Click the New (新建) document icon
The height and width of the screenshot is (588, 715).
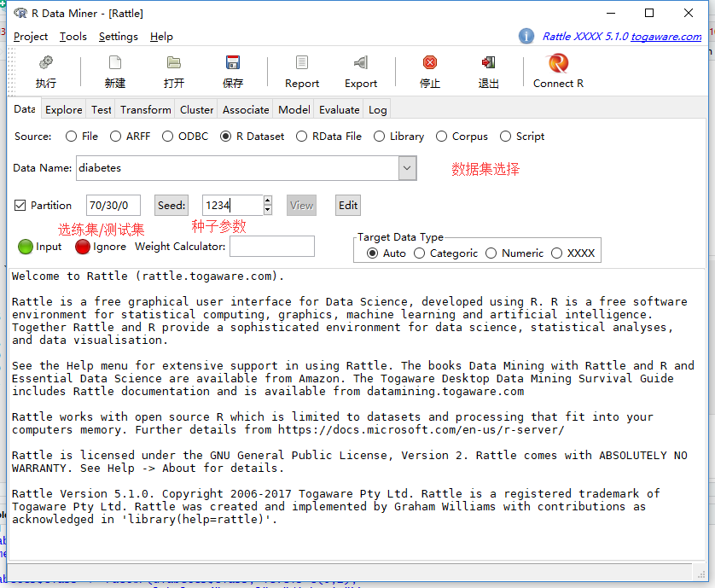pyautogui.click(x=115, y=62)
